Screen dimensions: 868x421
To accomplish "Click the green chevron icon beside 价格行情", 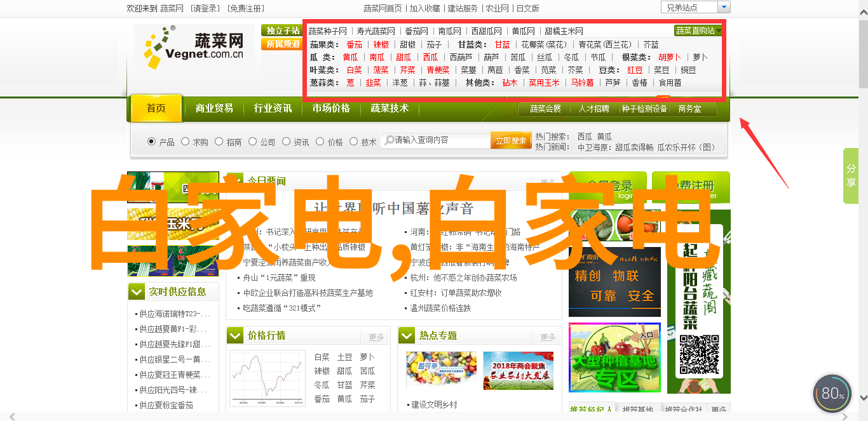I will point(235,335).
